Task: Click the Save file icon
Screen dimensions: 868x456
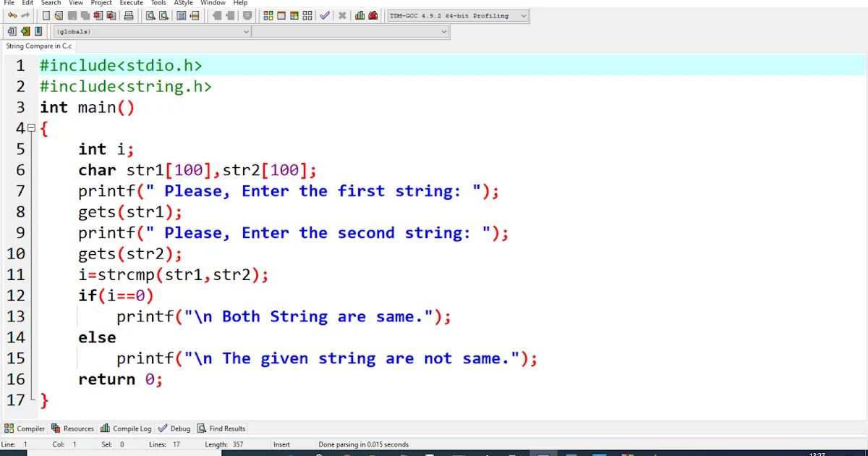Action: point(72,15)
